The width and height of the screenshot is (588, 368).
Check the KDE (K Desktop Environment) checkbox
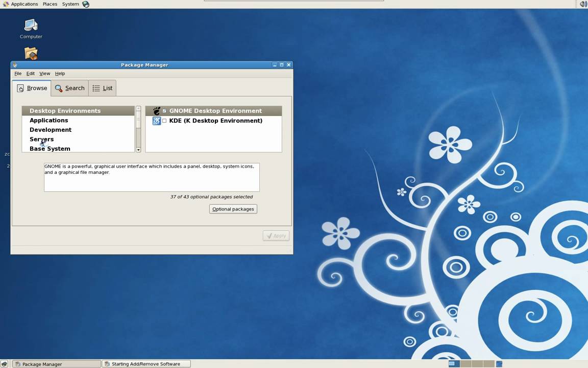coord(164,121)
